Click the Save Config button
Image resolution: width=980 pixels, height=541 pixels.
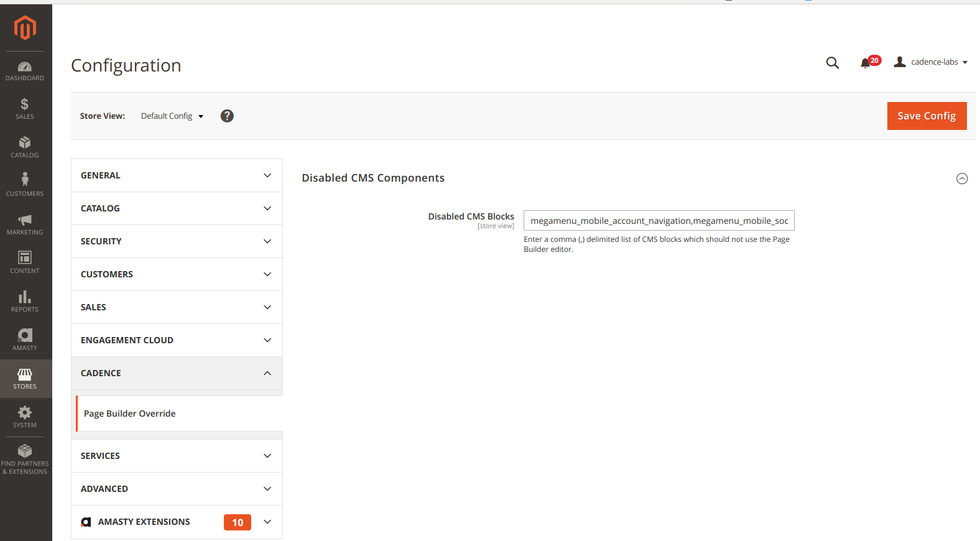point(926,116)
